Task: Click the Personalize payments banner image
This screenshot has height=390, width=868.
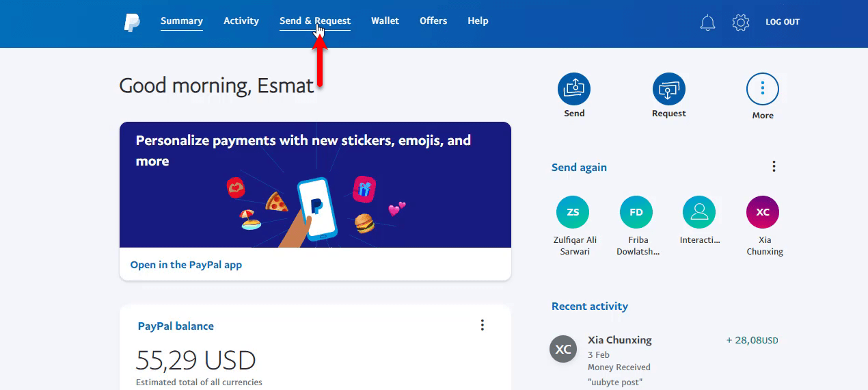Action: coord(315,185)
